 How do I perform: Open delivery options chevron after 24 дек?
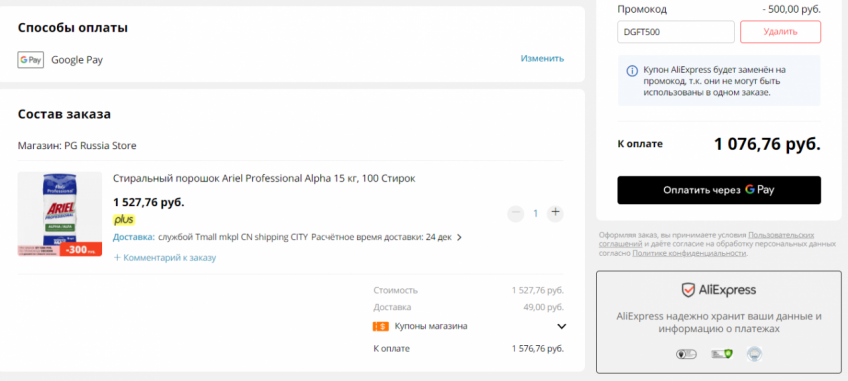[459, 237]
